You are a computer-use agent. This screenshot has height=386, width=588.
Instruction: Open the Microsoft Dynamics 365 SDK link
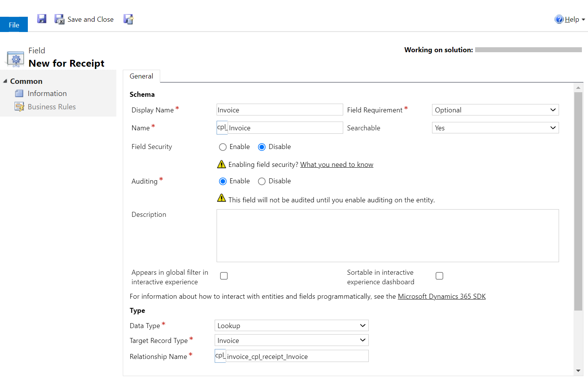(442, 296)
